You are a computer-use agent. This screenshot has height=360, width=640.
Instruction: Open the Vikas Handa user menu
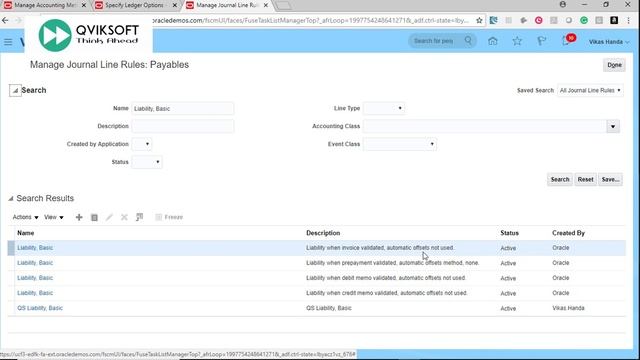[609, 42]
